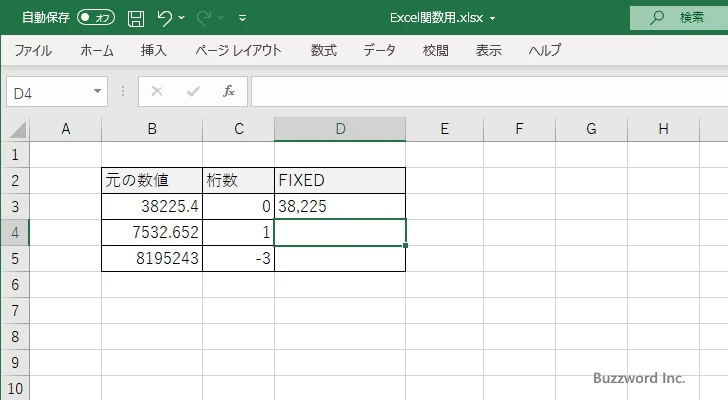Open the Excel関数用.xlsx file name dropdown

coord(492,19)
